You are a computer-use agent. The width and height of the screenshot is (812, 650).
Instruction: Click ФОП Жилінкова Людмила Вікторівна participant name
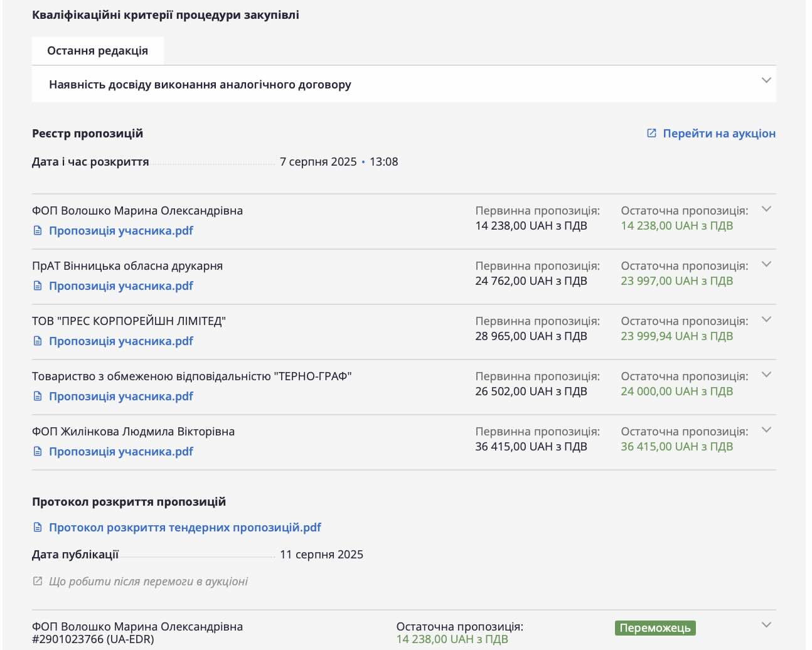point(134,432)
